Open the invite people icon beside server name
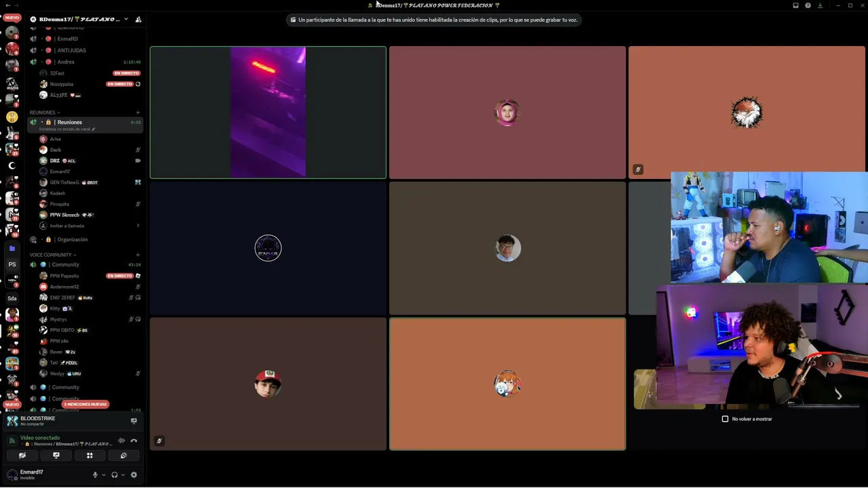Viewport: 868px width, 488px height. [x=138, y=20]
